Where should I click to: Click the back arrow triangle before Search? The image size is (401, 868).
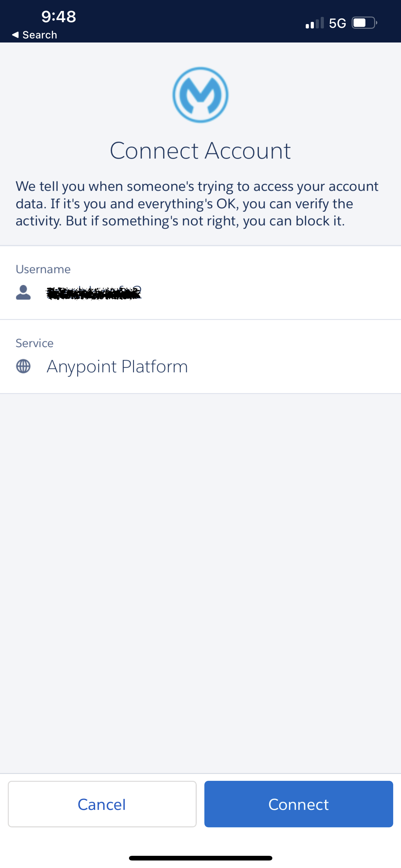tap(15, 35)
